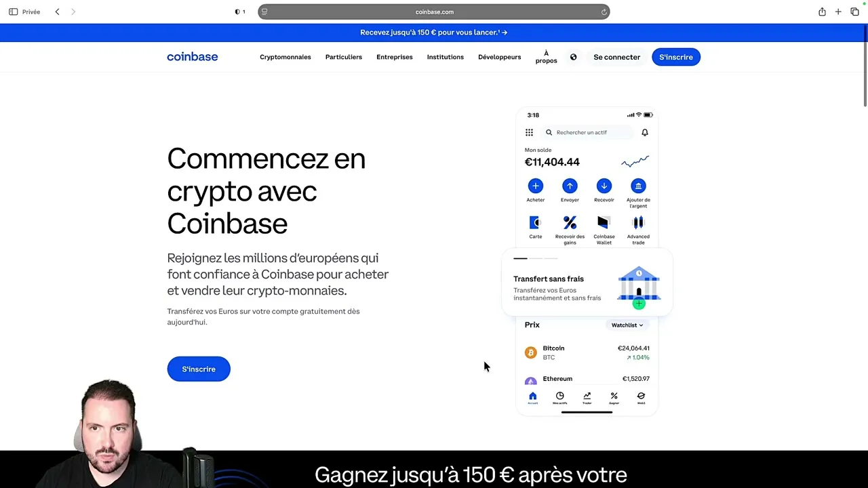Click the language globe icon in header

(573, 57)
